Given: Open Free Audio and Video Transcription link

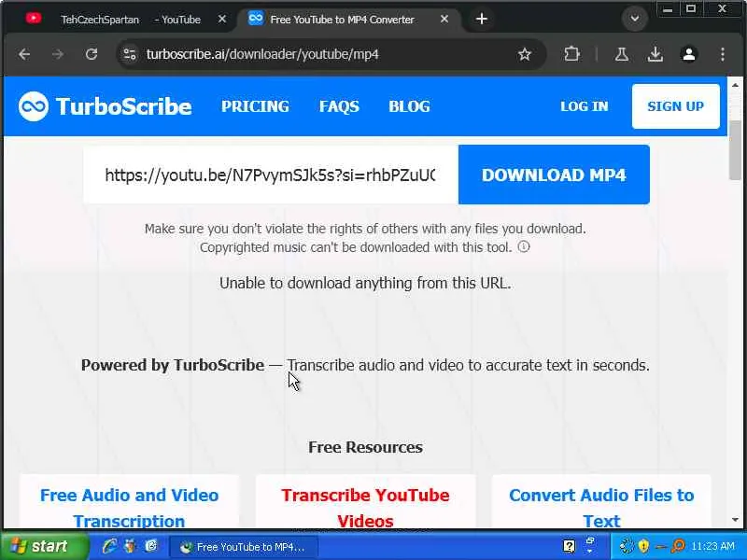Looking at the screenshot, I should pos(129,508).
